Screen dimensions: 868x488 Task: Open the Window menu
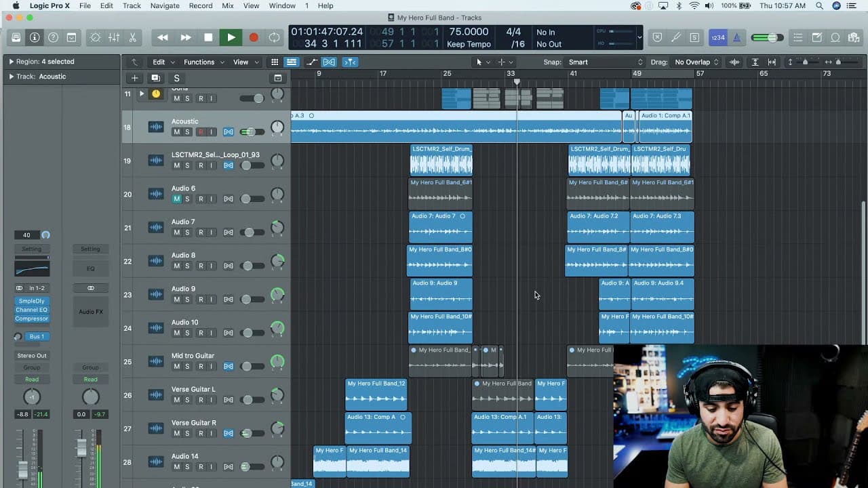point(282,5)
